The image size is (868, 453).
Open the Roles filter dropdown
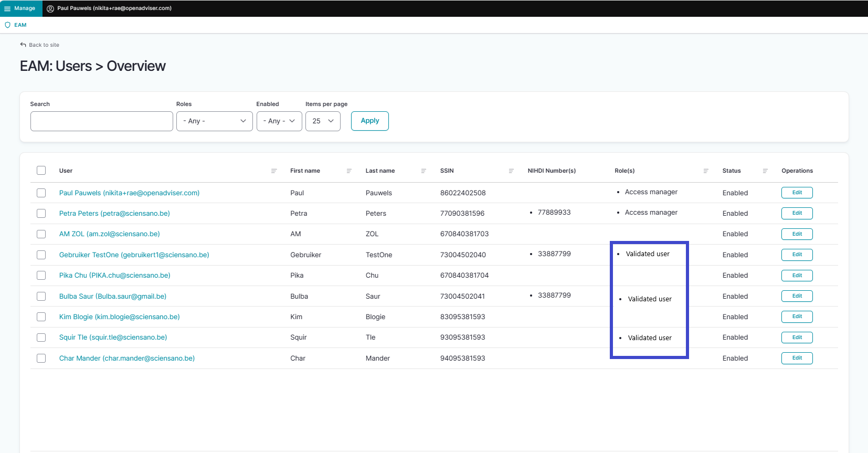[214, 121]
